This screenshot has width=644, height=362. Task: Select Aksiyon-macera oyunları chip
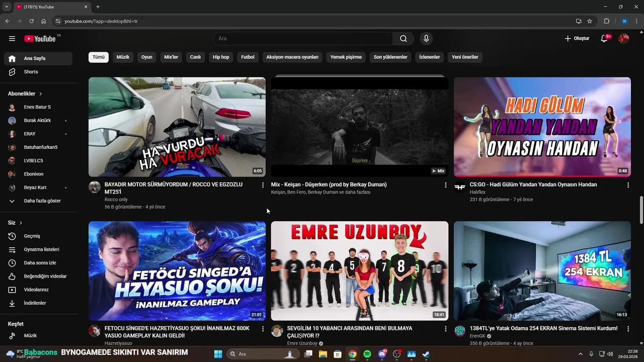pos(292,57)
